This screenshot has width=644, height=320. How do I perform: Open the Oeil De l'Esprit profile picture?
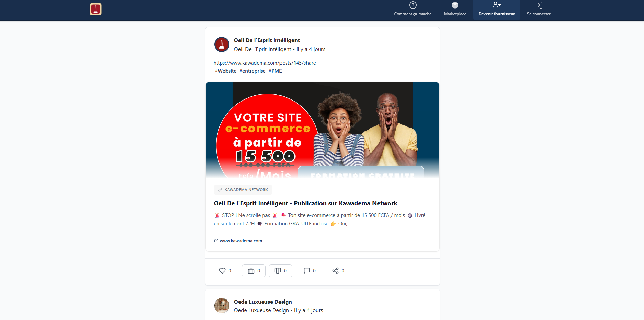[221, 44]
